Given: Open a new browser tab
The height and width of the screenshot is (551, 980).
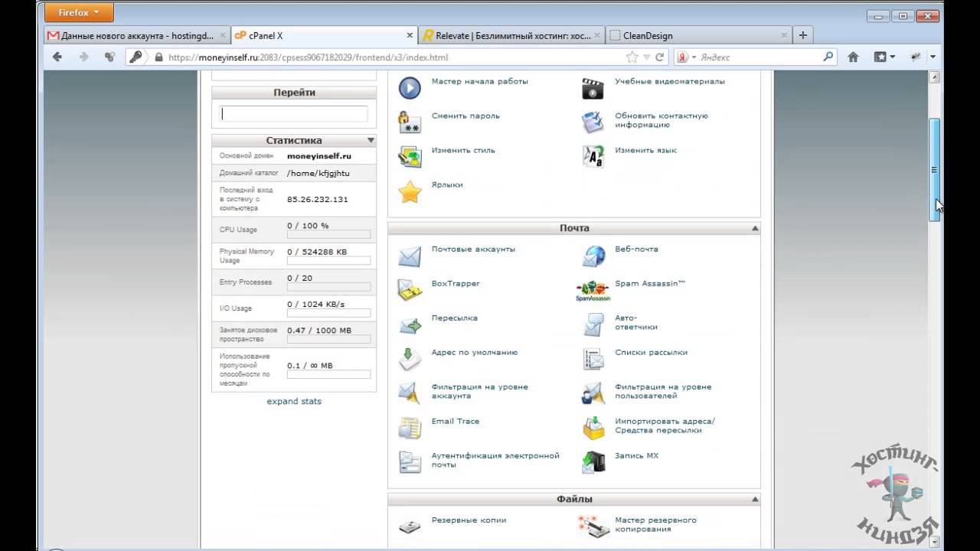Looking at the screenshot, I should (802, 35).
